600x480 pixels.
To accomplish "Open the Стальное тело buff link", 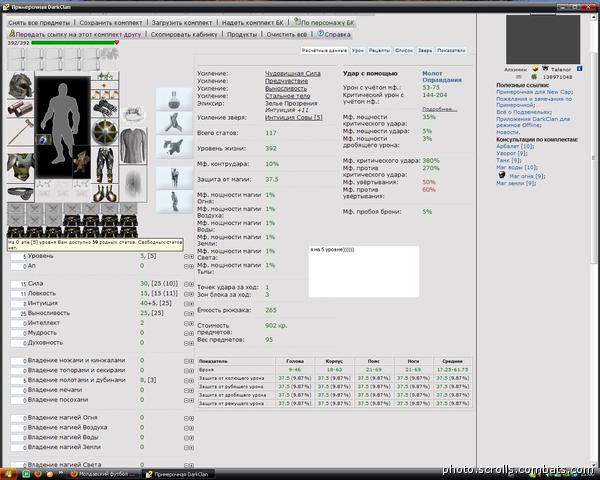I will tap(287, 96).
